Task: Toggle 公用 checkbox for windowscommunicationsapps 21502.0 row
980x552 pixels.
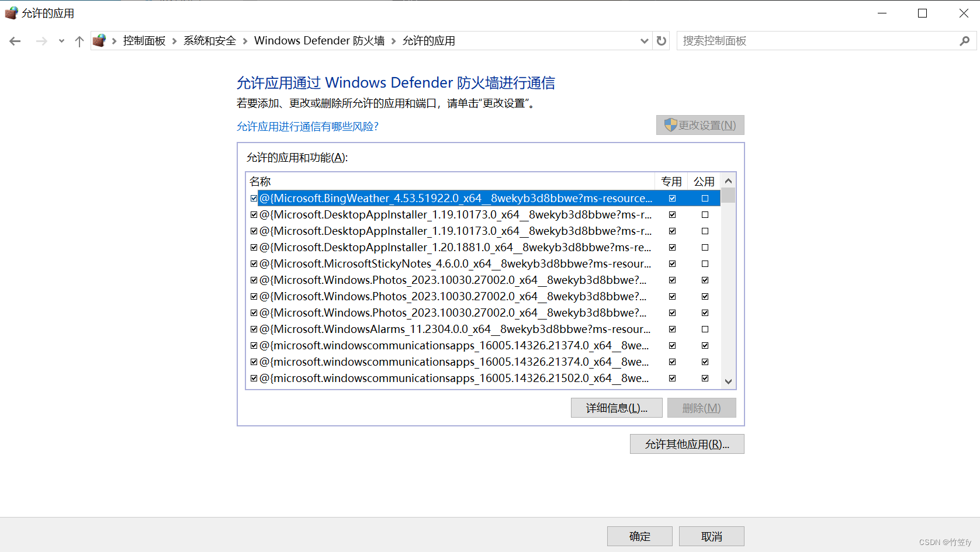Action: coord(705,379)
